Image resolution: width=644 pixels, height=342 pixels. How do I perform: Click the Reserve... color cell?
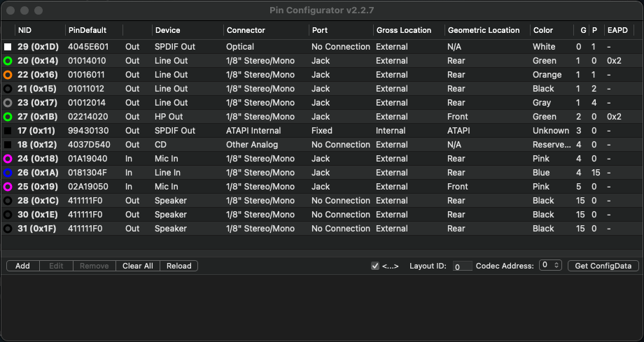pyautogui.click(x=551, y=145)
